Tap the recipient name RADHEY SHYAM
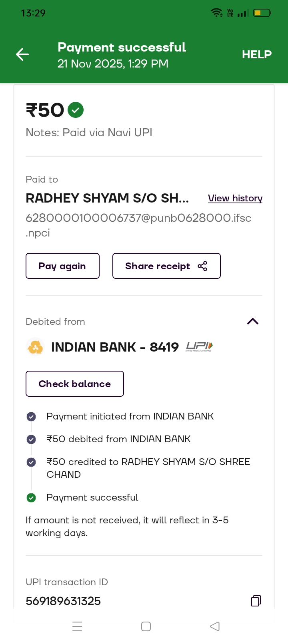This screenshot has width=288, height=644. point(107,198)
